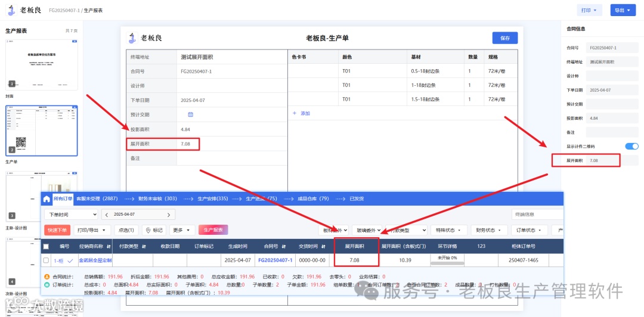The width and height of the screenshot is (644, 317).
Task: Click the 订单统计 green icon
Action: [47, 285]
